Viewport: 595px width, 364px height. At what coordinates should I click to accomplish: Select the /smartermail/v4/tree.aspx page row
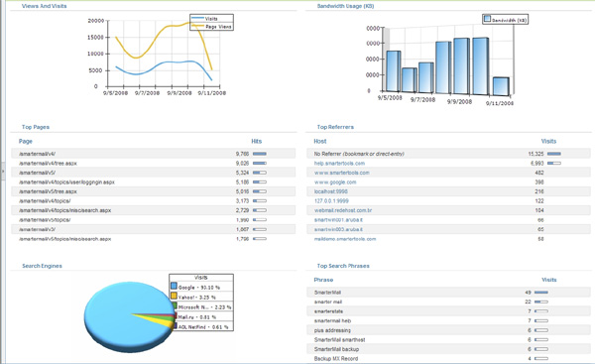click(154, 164)
